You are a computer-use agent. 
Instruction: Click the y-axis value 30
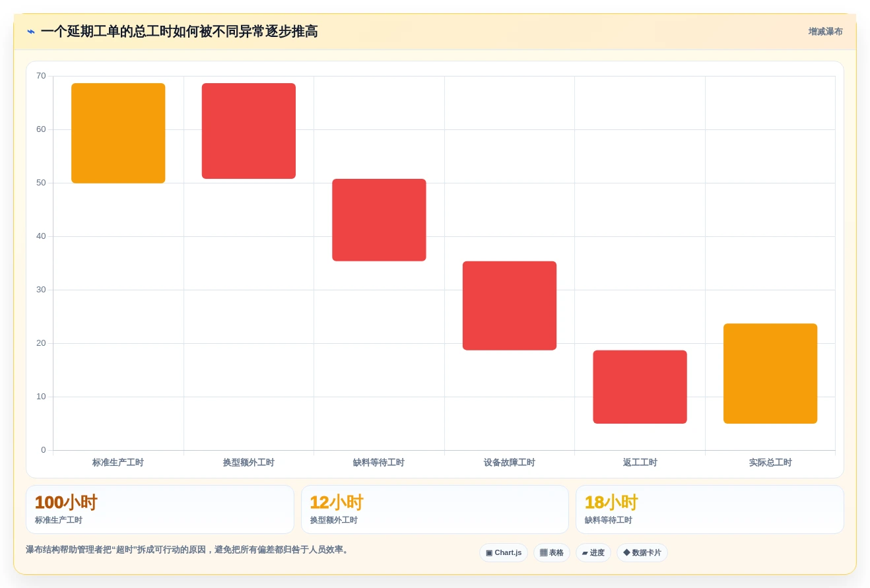coord(41,290)
